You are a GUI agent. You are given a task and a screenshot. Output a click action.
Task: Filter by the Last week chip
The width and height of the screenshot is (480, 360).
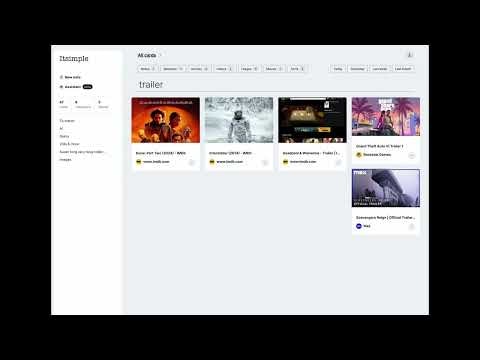[380, 69]
